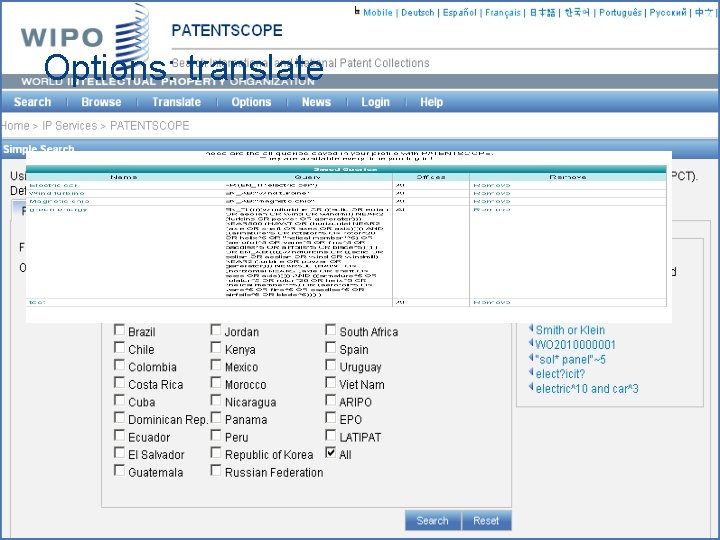Remove the Magnetic chip saved query
Image resolution: width=720 pixels, height=540 pixels.
(492, 201)
